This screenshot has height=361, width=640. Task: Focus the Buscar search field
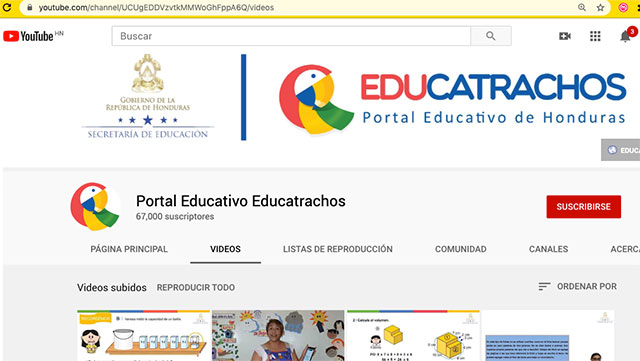click(x=291, y=36)
